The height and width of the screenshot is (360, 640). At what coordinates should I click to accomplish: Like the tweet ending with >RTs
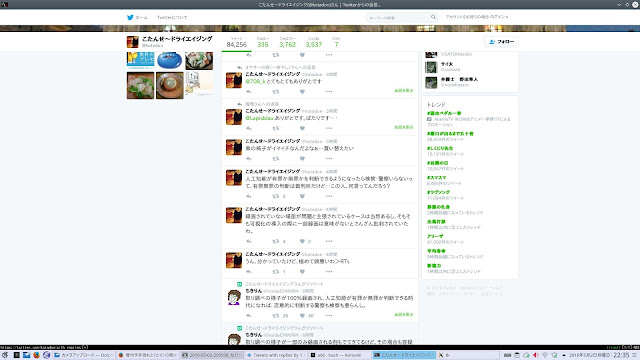click(302, 271)
